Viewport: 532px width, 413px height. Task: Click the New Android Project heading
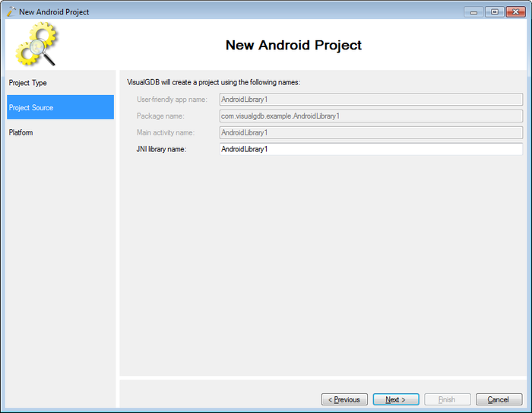tap(293, 45)
